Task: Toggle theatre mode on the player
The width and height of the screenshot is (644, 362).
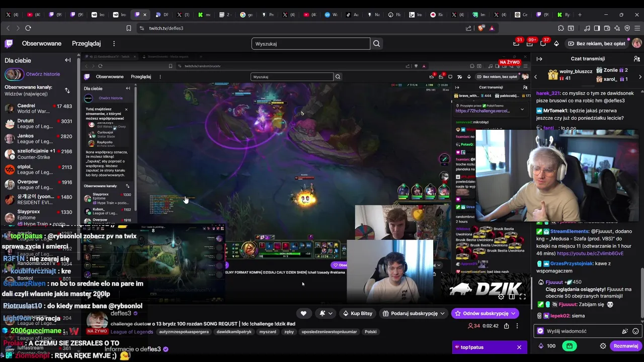Action: click(x=512, y=297)
